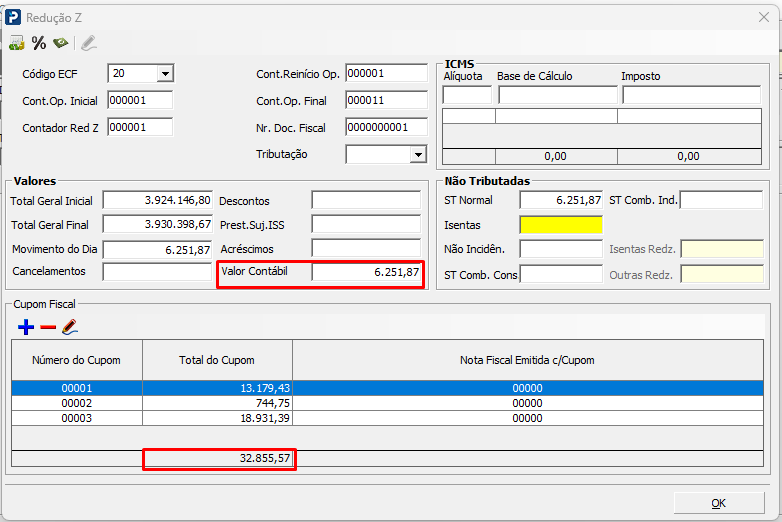Click the yellow Isentas field
This screenshot has height=522, width=782.
click(x=560, y=225)
